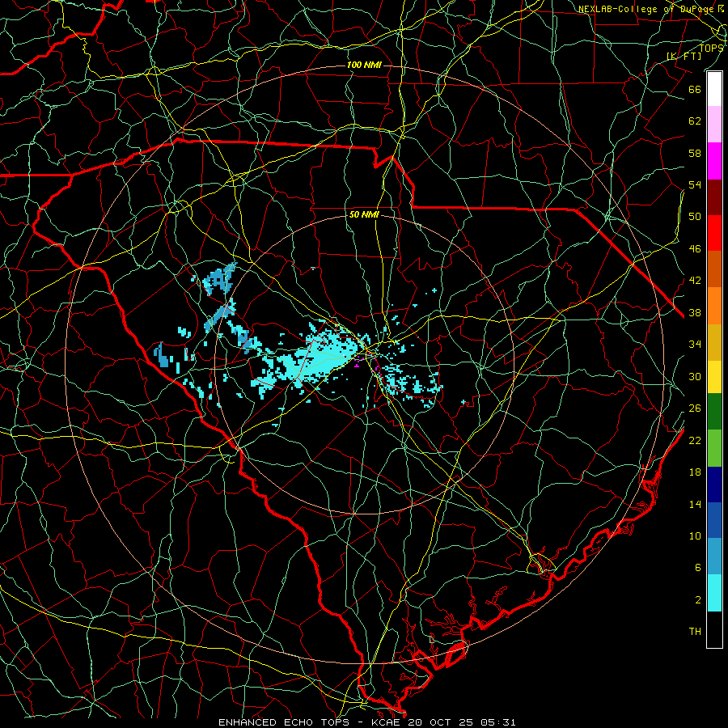728x728 pixels.
Task: Click the white 66+ kft legend swatch
Action: (714, 89)
